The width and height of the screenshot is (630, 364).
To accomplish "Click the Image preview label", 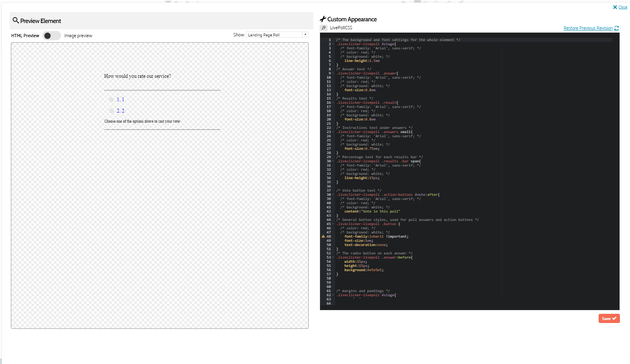I will click(78, 36).
